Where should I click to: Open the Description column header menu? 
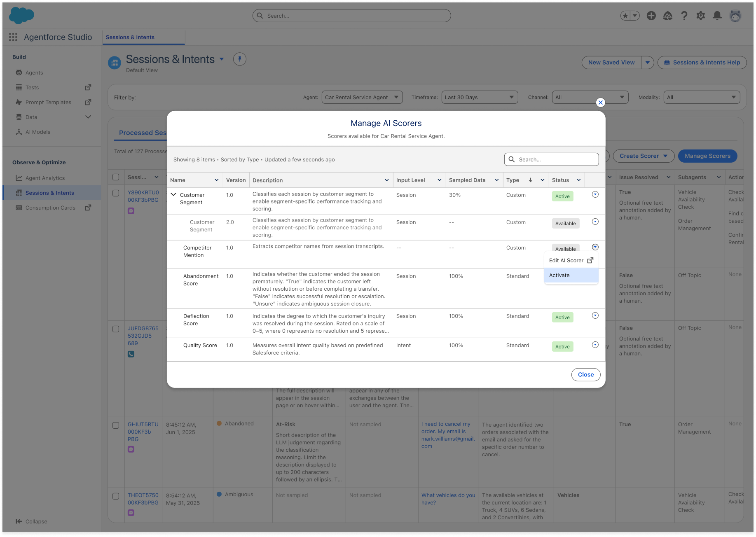pyautogui.click(x=386, y=180)
